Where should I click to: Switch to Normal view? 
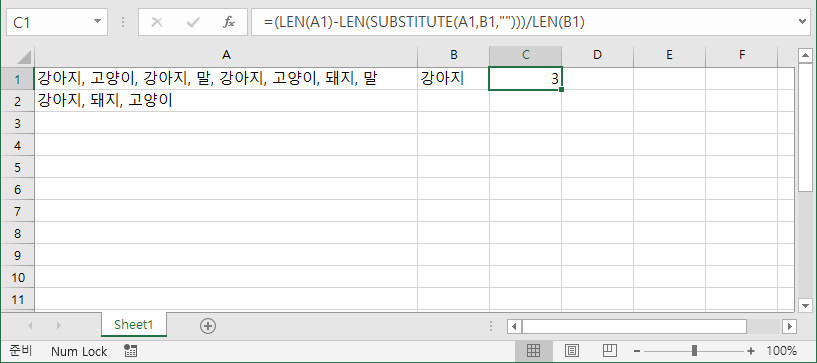click(534, 351)
